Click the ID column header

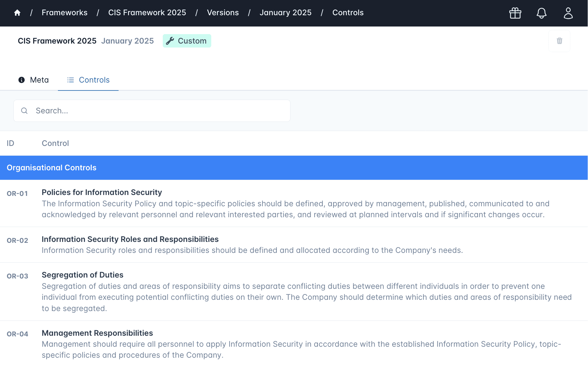coord(10,143)
